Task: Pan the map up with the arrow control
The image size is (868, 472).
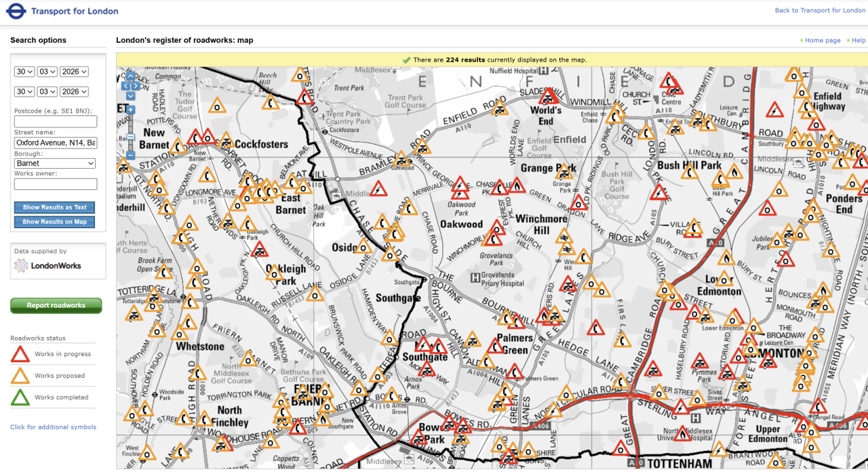Action: coord(130,76)
